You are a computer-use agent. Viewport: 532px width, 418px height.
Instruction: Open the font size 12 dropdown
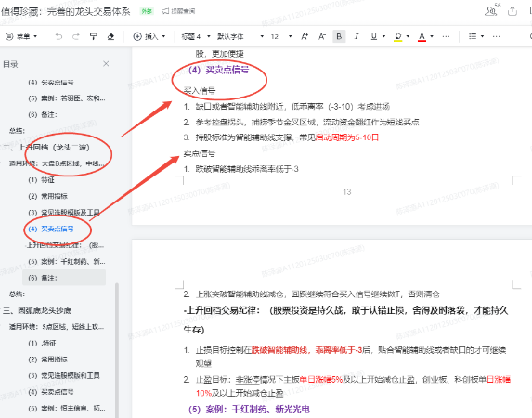(281, 36)
